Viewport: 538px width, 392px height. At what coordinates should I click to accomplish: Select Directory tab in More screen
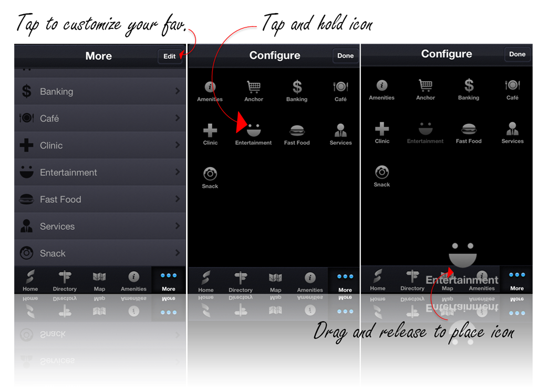pyautogui.click(x=65, y=281)
